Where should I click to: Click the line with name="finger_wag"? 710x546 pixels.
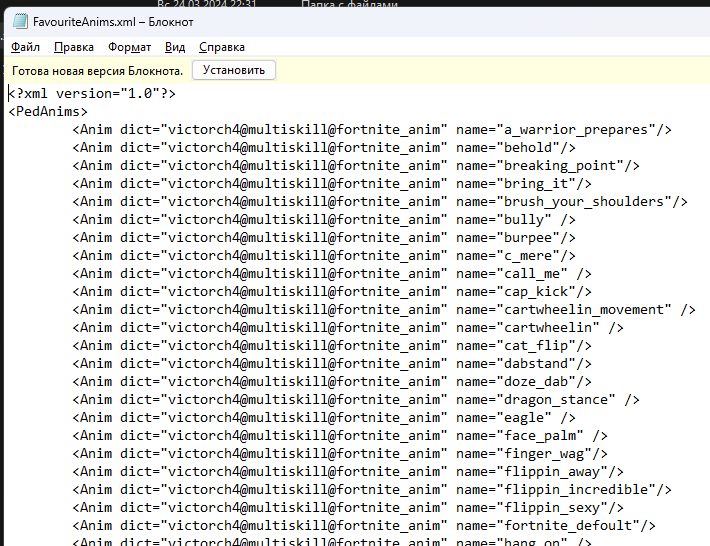point(340,454)
